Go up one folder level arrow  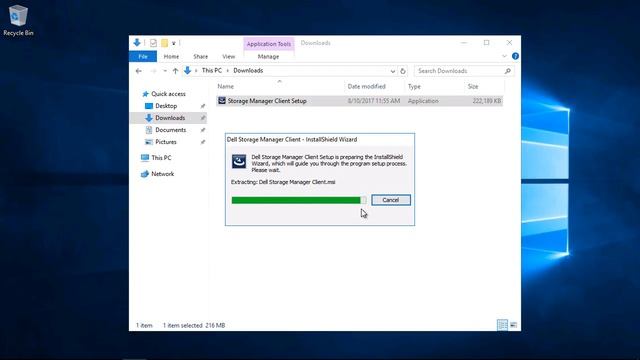pyautogui.click(x=175, y=71)
